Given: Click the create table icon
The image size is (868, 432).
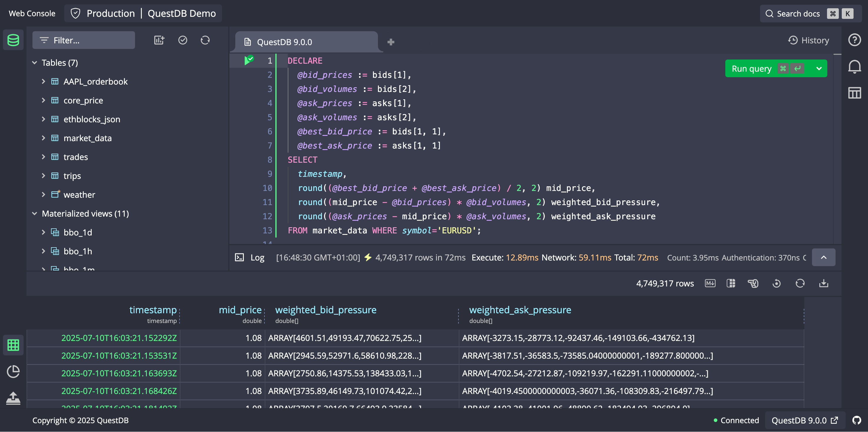Looking at the screenshot, I should (159, 40).
